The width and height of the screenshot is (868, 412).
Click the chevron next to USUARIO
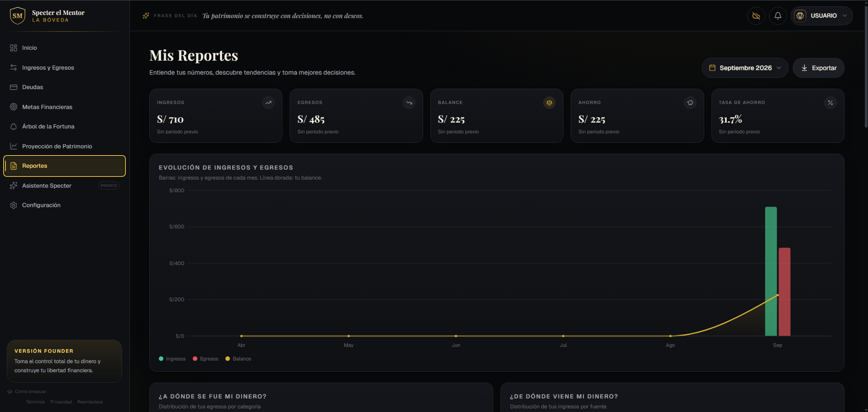point(844,16)
